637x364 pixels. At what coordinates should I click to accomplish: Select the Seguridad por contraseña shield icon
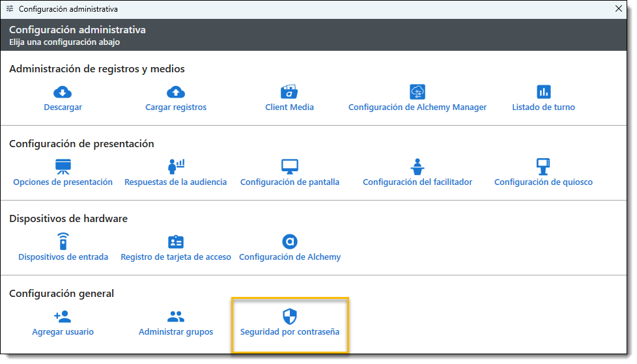[x=289, y=316]
